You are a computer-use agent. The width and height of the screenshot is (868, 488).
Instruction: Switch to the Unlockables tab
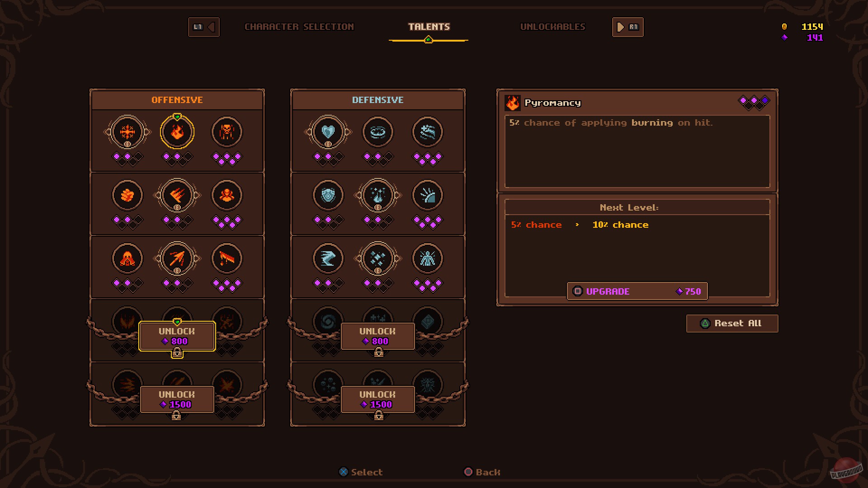click(552, 27)
